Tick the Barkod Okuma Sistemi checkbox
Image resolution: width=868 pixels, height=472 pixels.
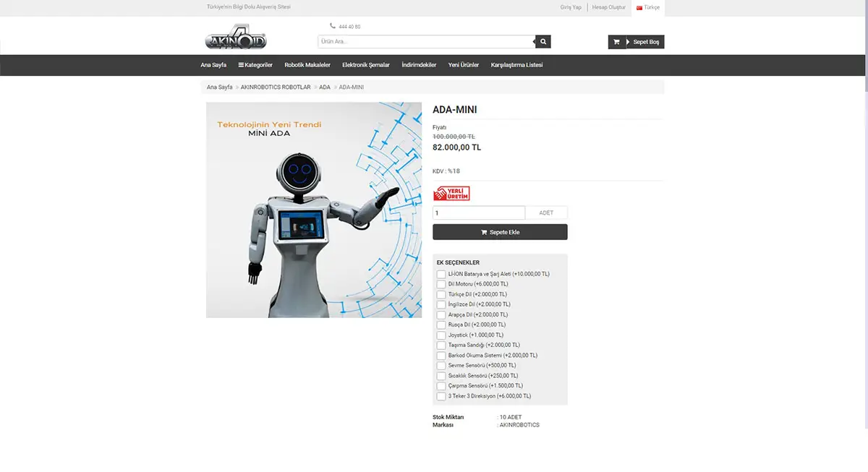pos(441,356)
